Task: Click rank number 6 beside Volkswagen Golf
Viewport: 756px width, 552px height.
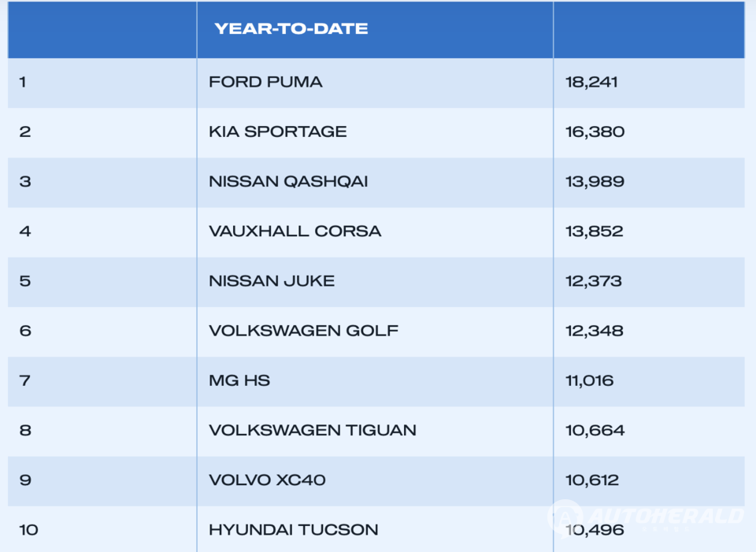Action: pyautogui.click(x=25, y=331)
